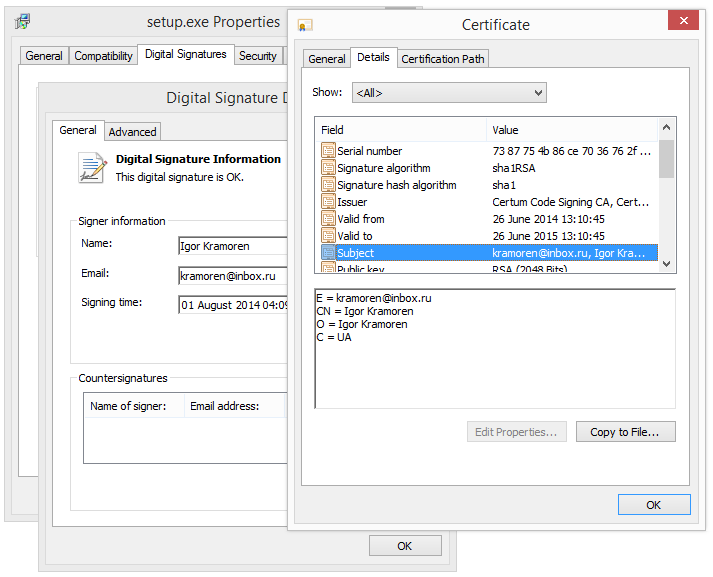This screenshot has width=713, height=577.
Task: Select the Serial number row
Action: (x=487, y=151)
